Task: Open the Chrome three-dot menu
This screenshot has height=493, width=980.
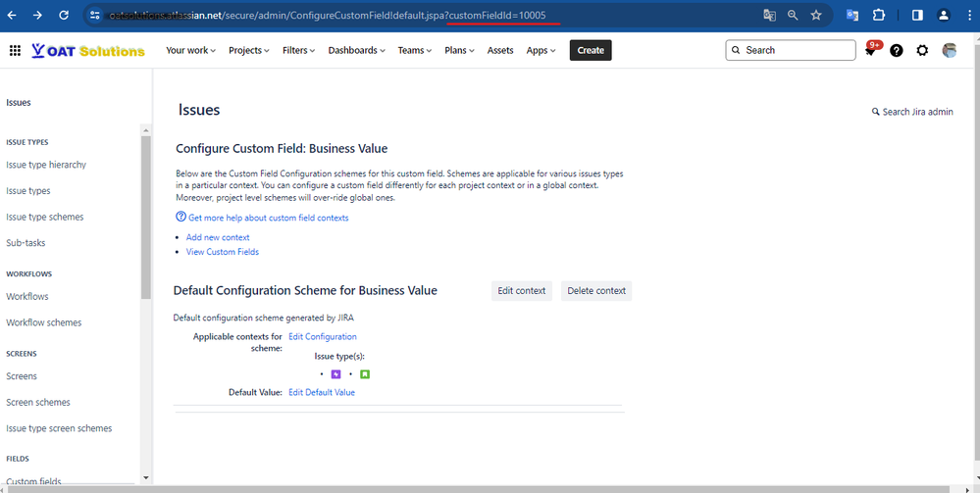Action: [970, 16]
